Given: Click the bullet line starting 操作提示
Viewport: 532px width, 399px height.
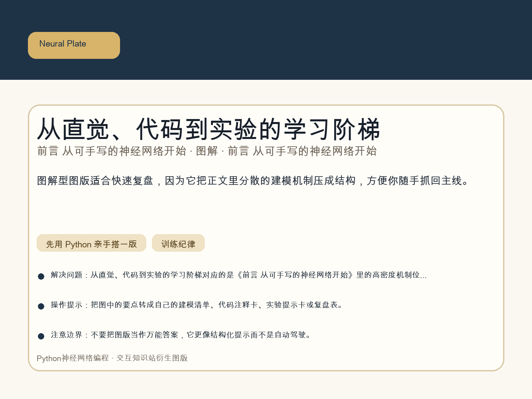Looking at the screenshot, I should [x=197, y=305].
